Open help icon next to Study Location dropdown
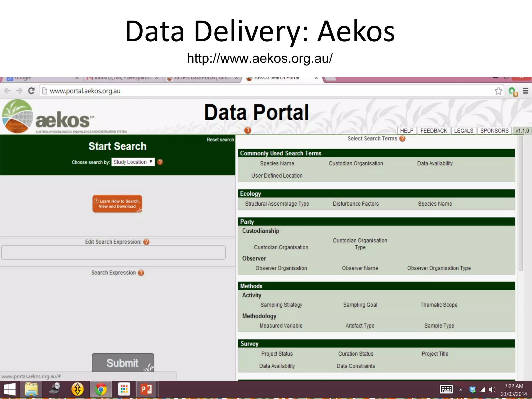Image resolution: width=532 pixels, height=399 pixels. pyautogui.click(x=160, y=162)
